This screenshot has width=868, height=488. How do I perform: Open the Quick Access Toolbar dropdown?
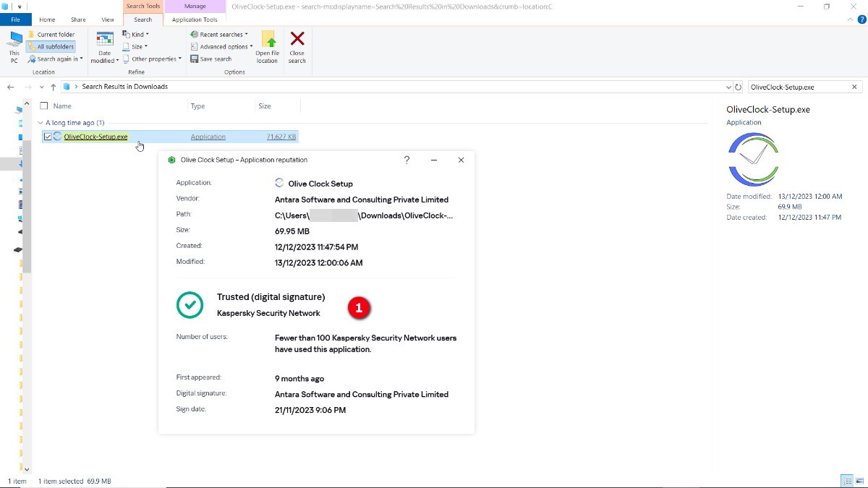pos(20,7)
